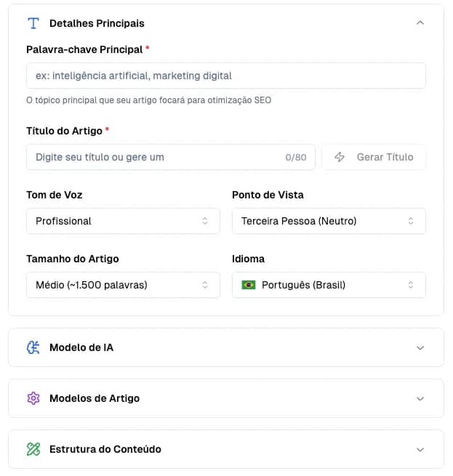
Task: Click the lightning bolt icon in Gerar Título
Action: click(x=340, y=157)
